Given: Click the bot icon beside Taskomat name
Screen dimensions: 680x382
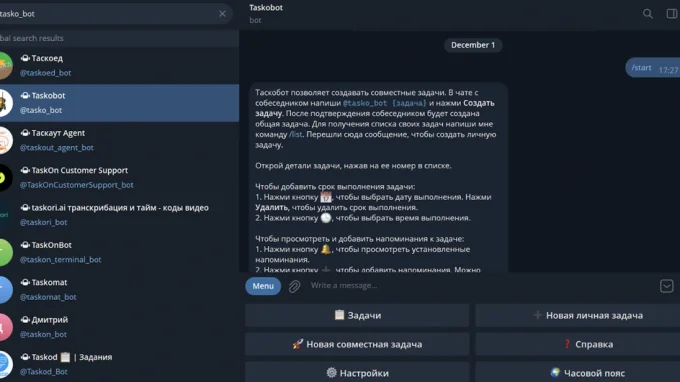Looking at the screenshot, I should [25, 282].
